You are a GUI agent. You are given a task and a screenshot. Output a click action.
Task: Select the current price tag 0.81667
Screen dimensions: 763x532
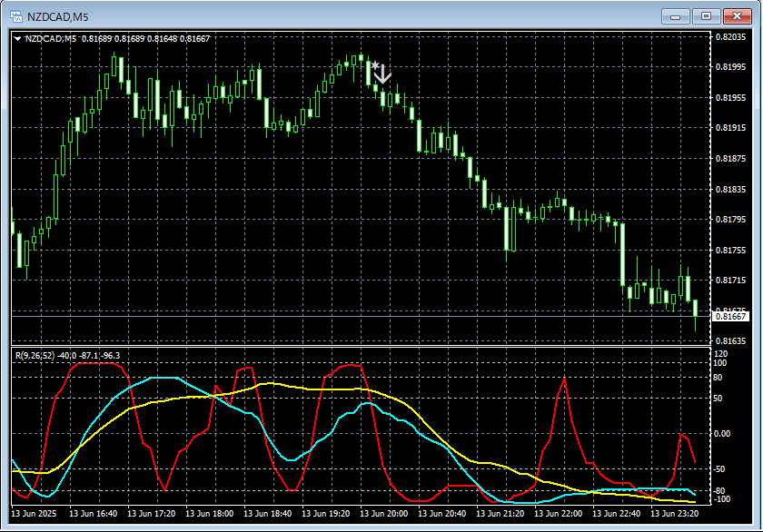(x=730, y=316)
